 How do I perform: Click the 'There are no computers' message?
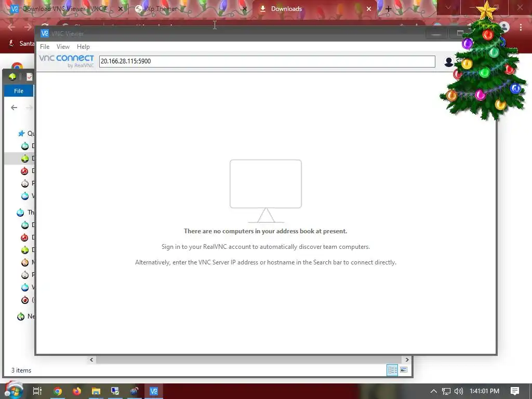(265, 231)
